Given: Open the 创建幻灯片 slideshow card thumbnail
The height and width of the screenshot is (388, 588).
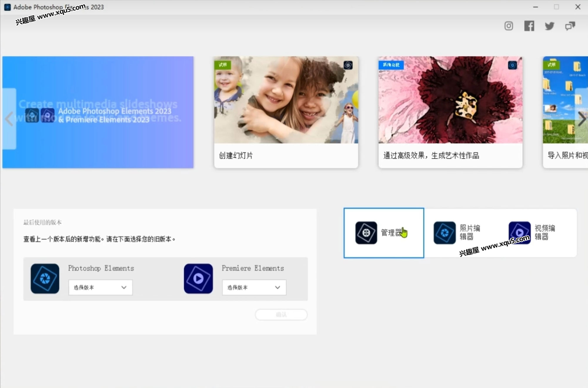Looking at the screenshot, I should click(x=286, y=100).
